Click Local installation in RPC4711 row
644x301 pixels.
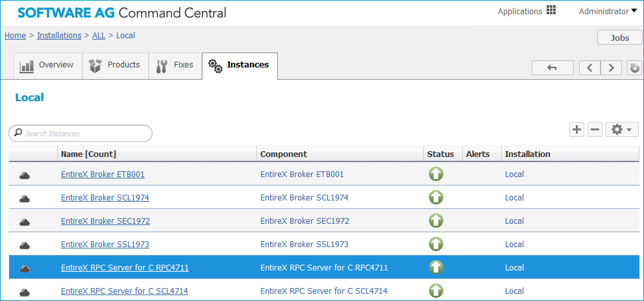514,268
